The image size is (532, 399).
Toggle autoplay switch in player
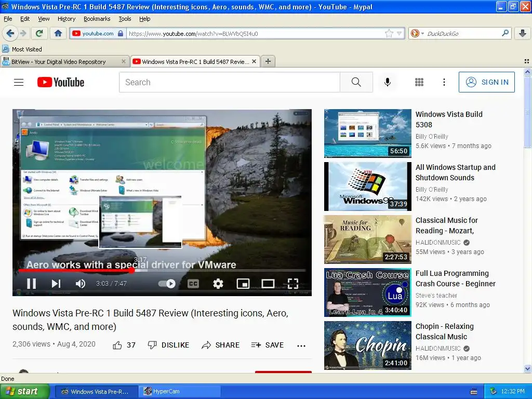pyautogui.click(x=167, y=283)
